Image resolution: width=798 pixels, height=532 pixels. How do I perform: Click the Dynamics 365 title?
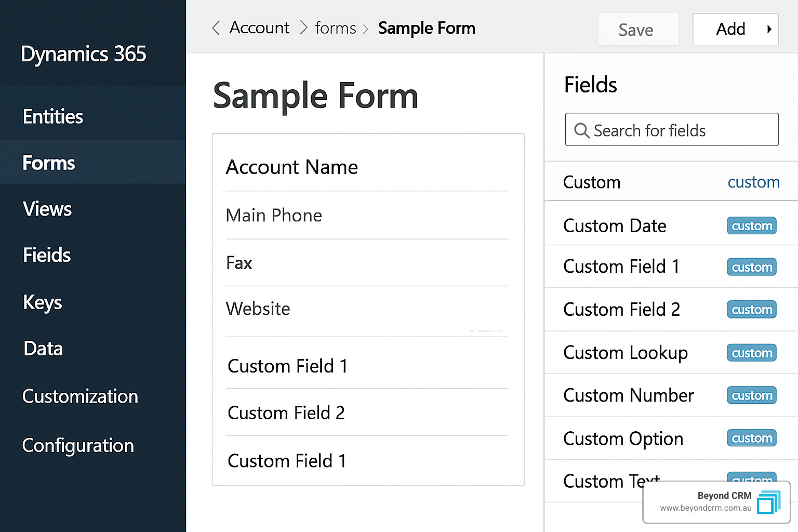(84, 54)
